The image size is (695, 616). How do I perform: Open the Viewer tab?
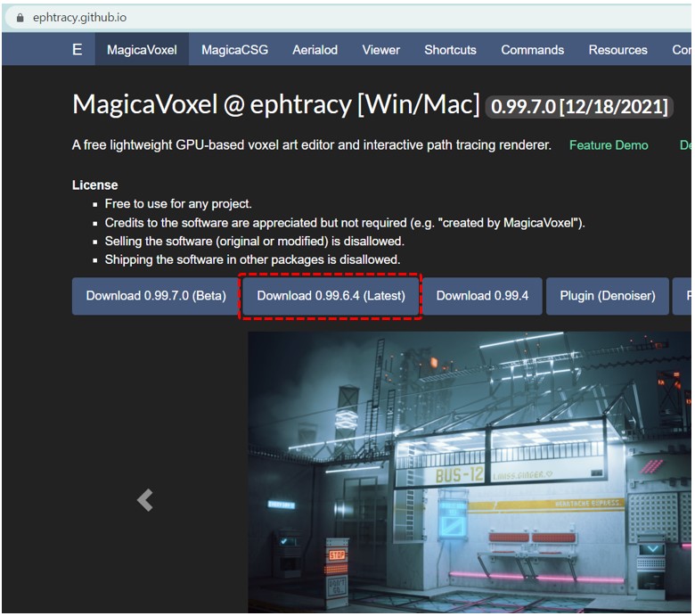coord(380,50)
